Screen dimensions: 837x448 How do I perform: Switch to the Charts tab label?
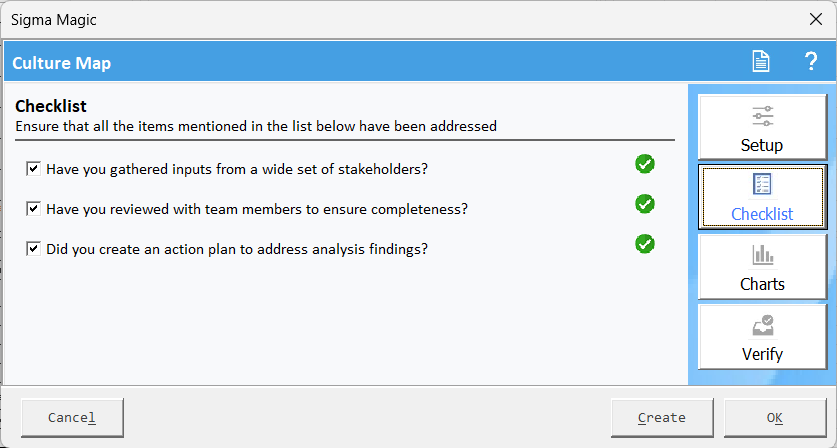pos(762,284)
